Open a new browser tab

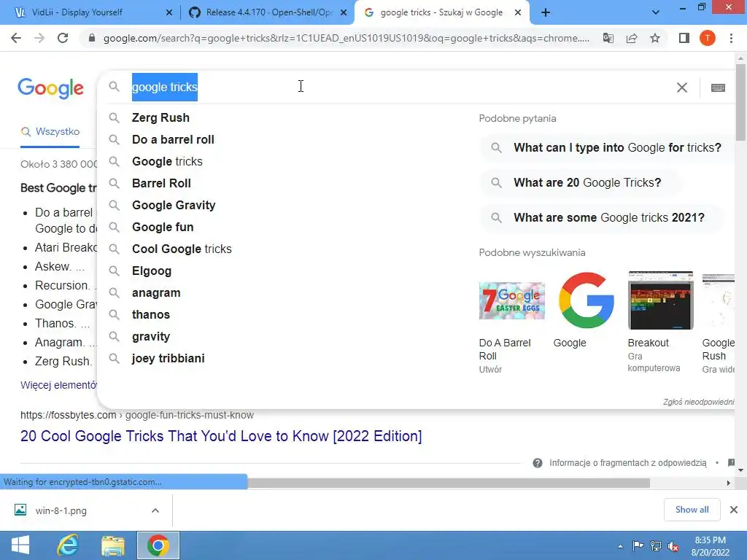click(546, 12)
